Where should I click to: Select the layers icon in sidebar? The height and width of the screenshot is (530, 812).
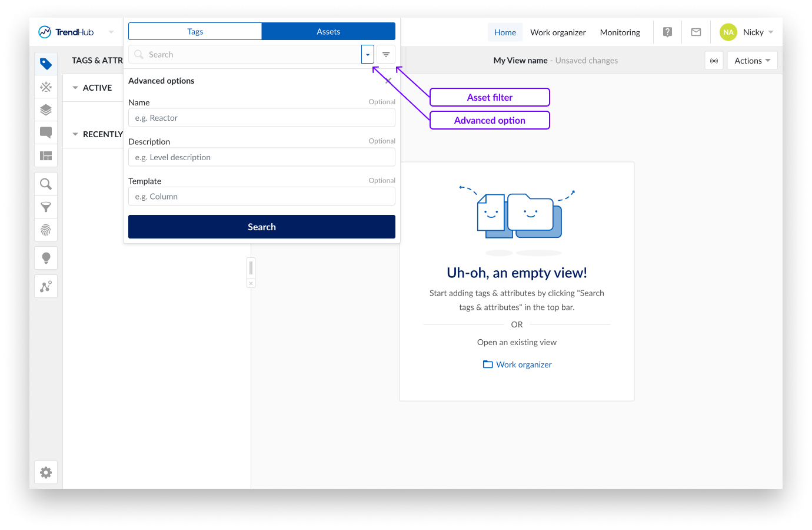click(46, 110)
